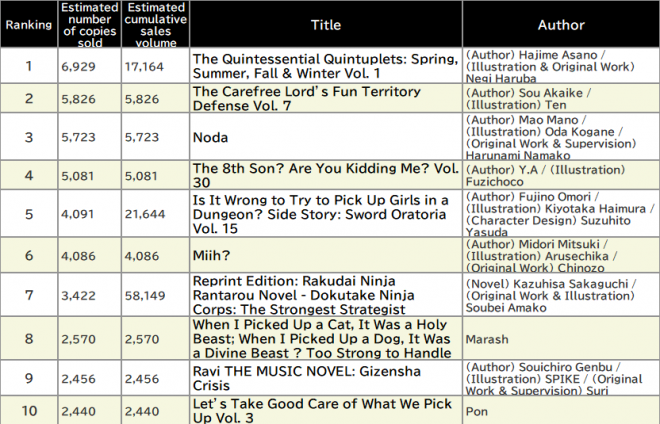Click the Title column header
660x424 pixels.
coord(326,24)
